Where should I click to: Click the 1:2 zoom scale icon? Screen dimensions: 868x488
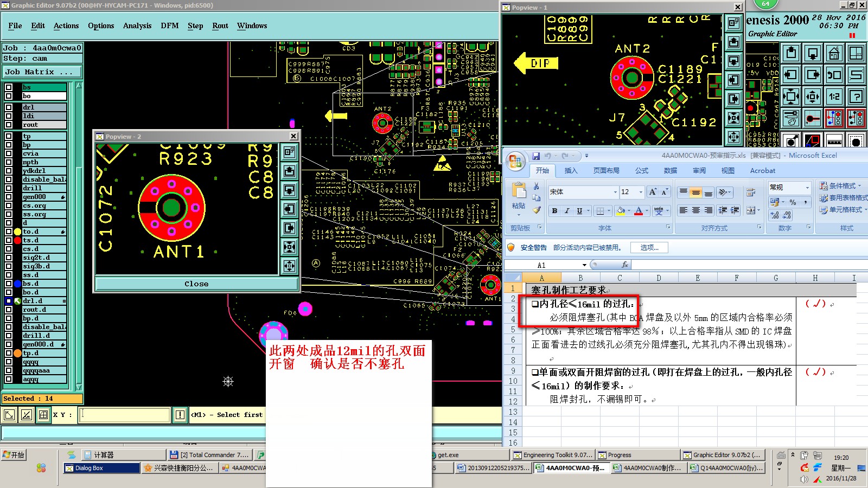tap(834, 97)
